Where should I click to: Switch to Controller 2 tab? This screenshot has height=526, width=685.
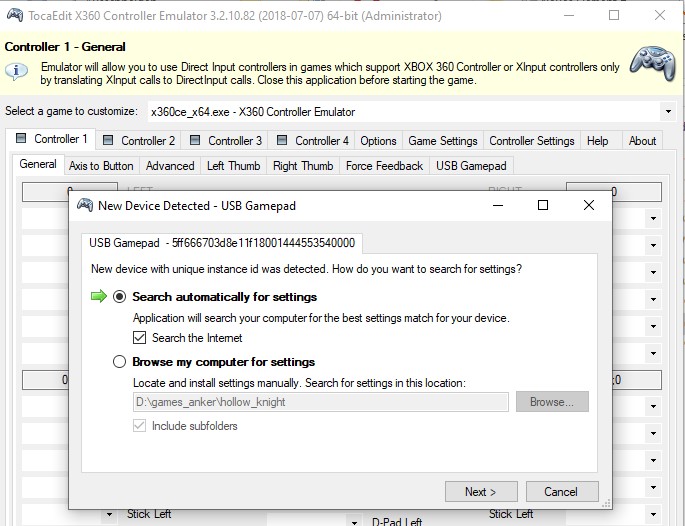pyautogui.click(x=140, y=141)
